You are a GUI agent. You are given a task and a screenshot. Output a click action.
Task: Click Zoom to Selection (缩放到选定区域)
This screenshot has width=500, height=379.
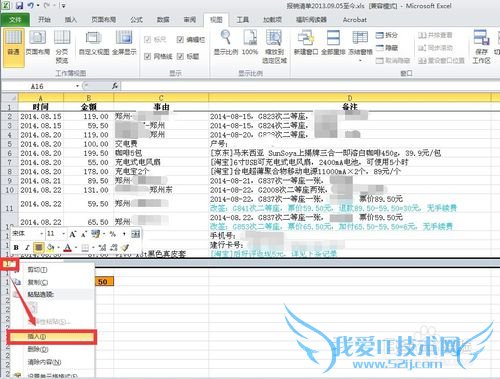[x=274, y=47]
